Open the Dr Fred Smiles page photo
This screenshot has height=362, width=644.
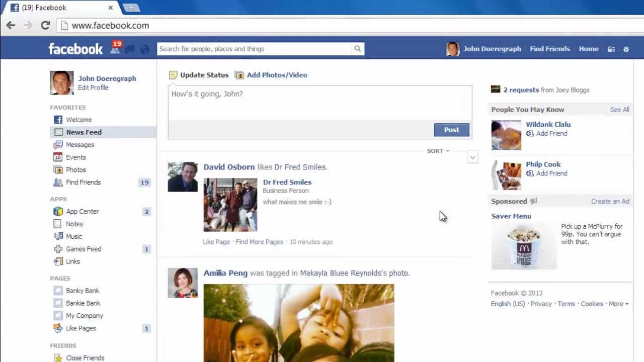click(x=230, y=205)
